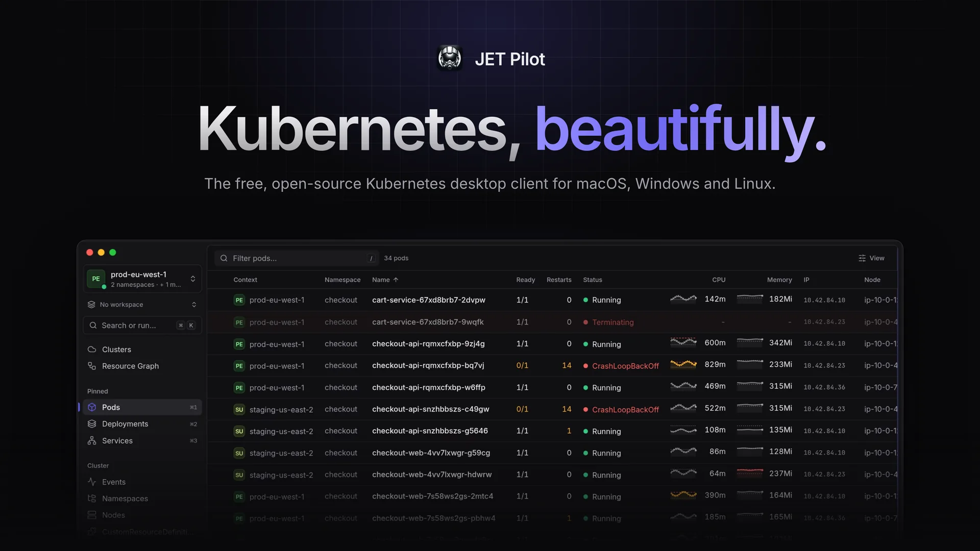
Task: Click the Events activity icon
Action: pyautogui.click(x=92, y=482)
